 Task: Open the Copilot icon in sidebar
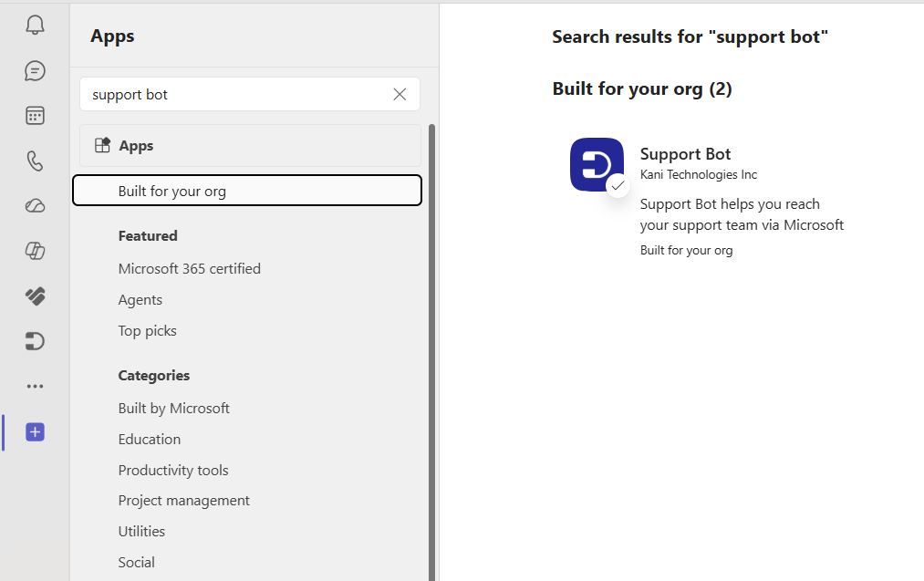point(35,251)
